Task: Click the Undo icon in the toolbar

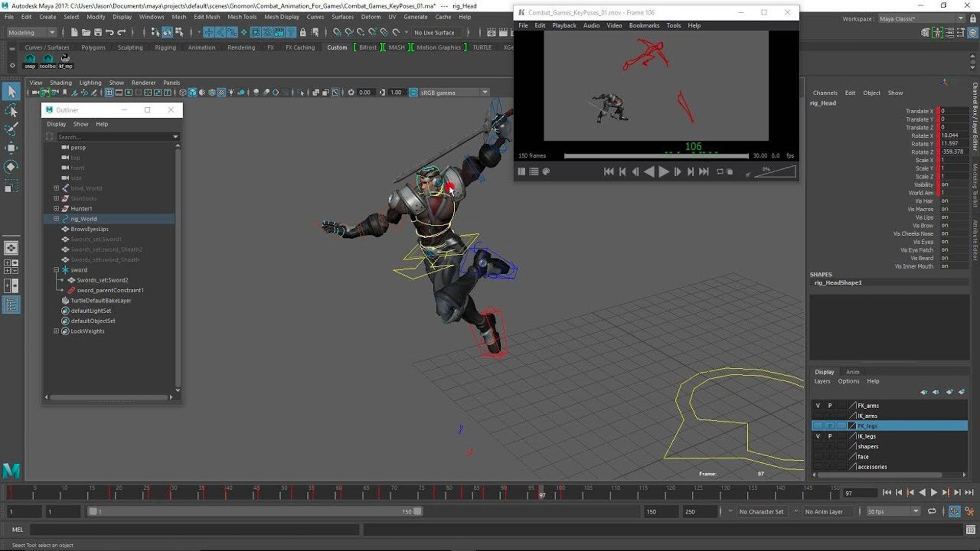Action: pos(110,32)
